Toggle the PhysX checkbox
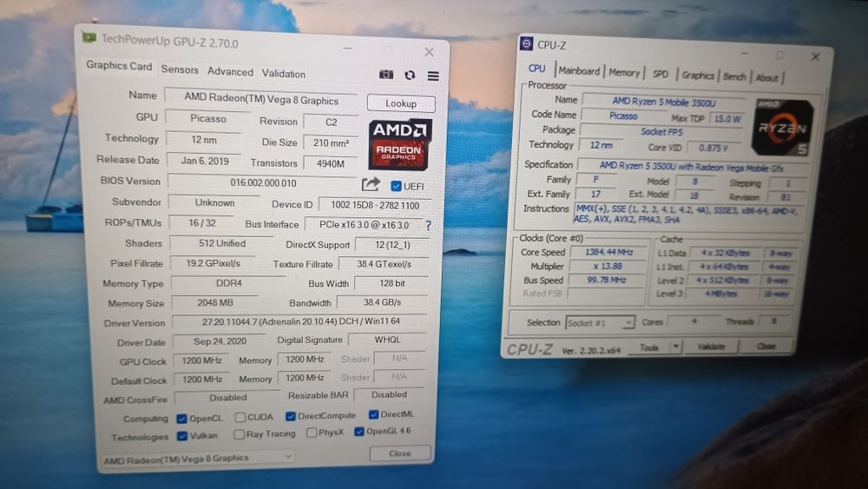 pos(312,433)
